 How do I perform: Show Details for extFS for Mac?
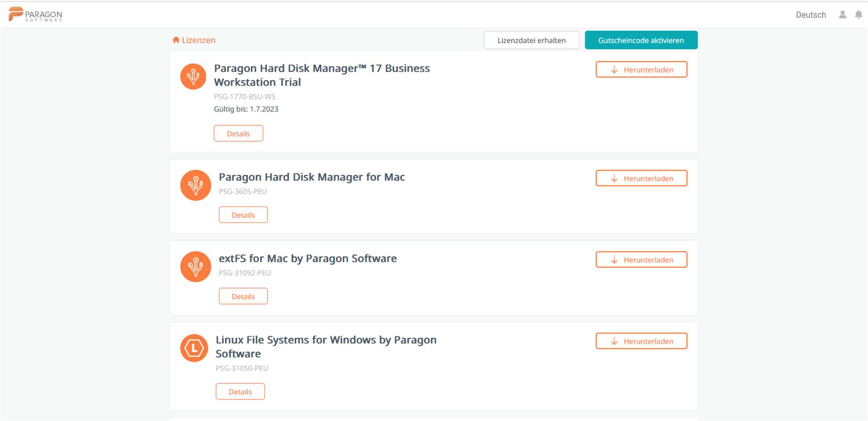point(243,296)
